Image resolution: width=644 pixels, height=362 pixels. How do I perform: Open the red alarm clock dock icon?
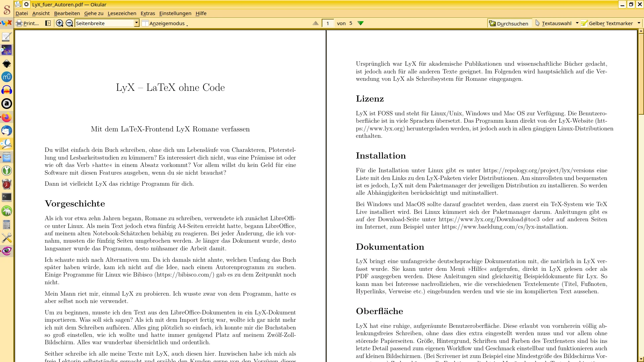pos(7,184)
